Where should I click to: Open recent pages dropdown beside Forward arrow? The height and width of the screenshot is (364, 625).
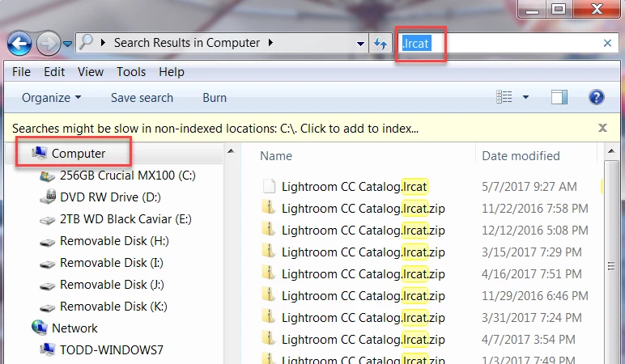[68, 44]
